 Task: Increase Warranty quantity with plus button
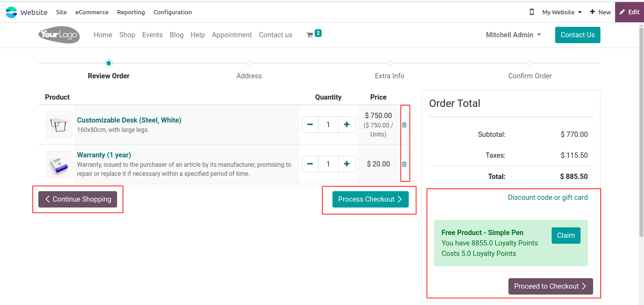point(347,164)
